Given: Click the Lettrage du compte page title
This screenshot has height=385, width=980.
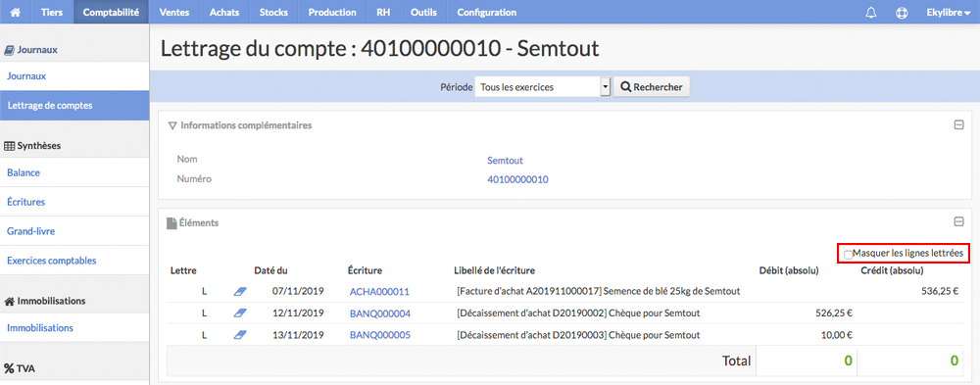Looking at the screenshot, I should tap(380, 48).
